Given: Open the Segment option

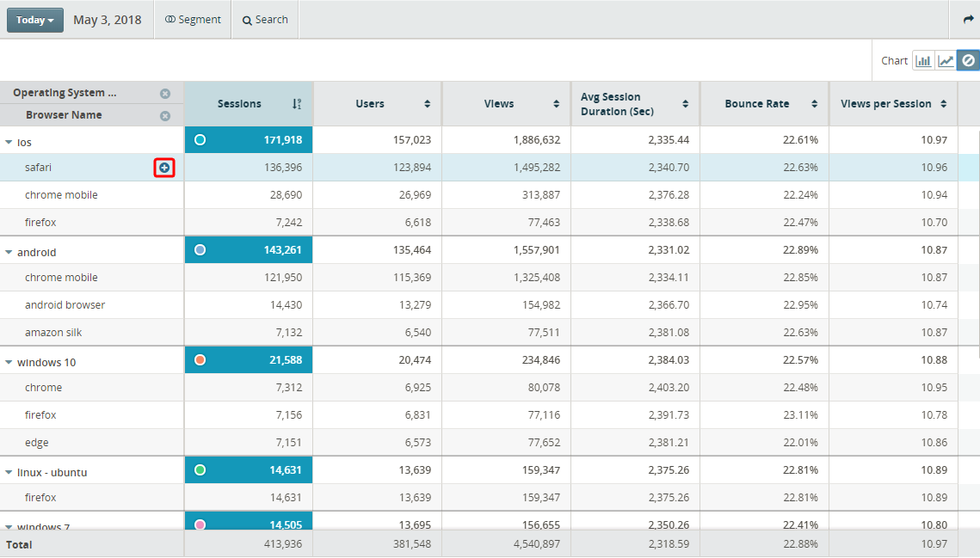Looking at the screenshot, I should click(193, 20).
